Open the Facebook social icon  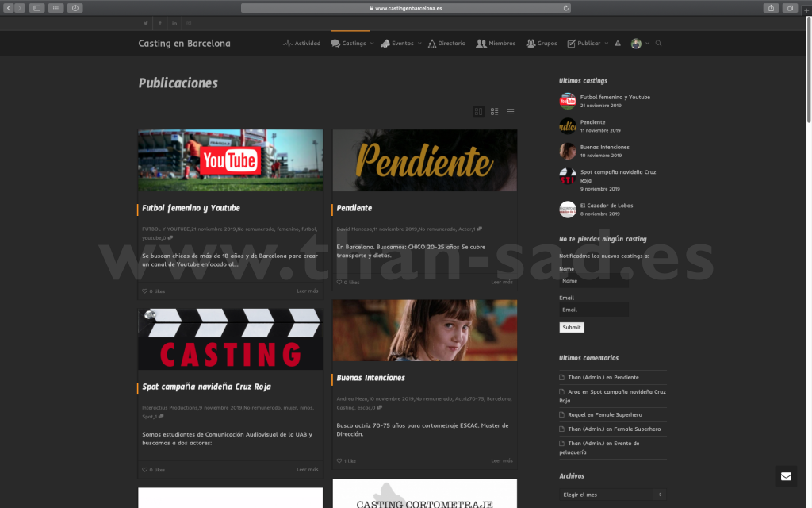160,23
